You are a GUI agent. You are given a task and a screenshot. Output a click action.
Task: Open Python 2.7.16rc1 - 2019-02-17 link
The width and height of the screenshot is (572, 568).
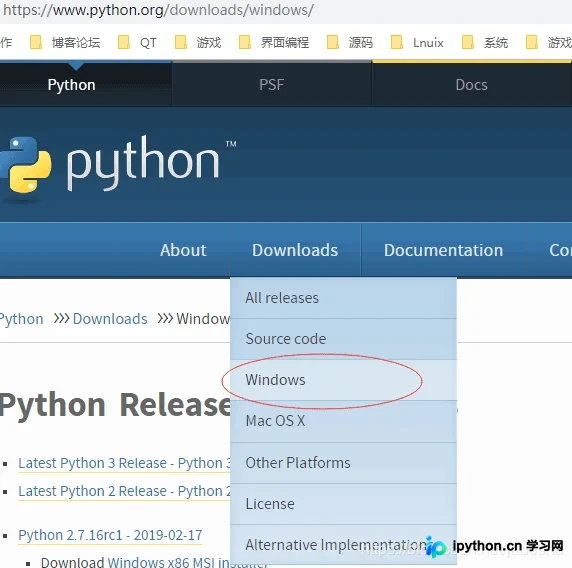(x=110, y=535)
